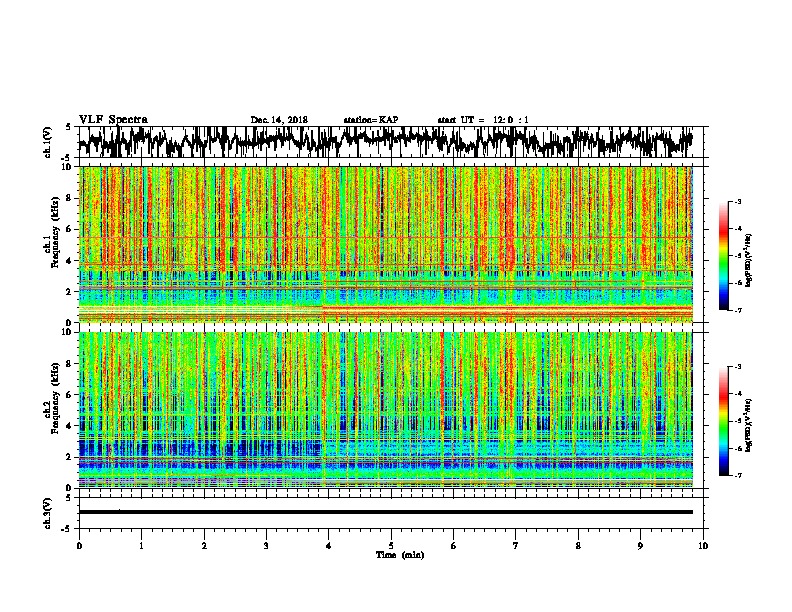
Task: Click the ch.2 frequency axis "6" tick label
Action: pos(69,395)
